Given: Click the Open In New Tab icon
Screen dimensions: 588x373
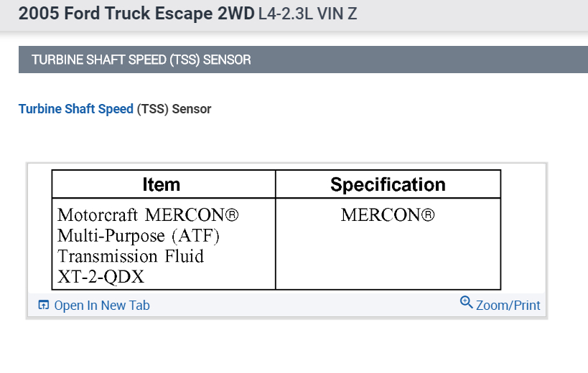Looking at the screenshot, I should click(44, 306).
